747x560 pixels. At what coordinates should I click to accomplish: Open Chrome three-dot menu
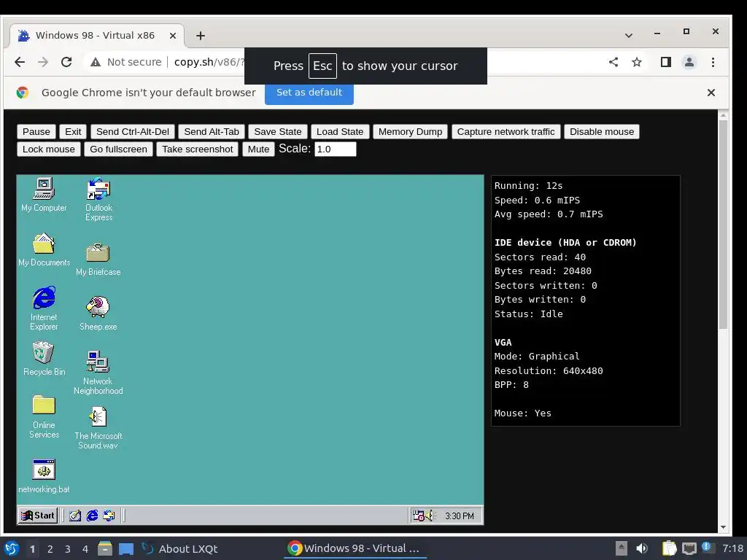pyautogui.click(x=713, y=62)
